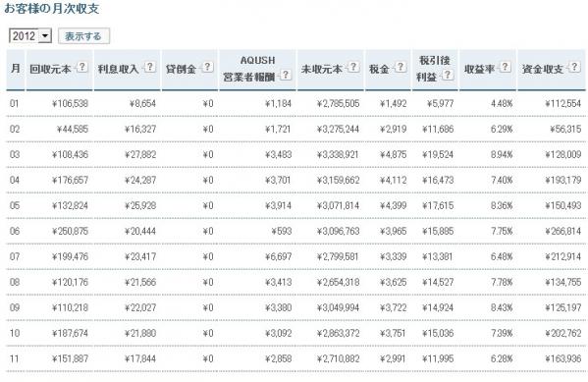The image size is (588, 382).
Task: Click the ¥193,179 cell
Action: [562, 180]
